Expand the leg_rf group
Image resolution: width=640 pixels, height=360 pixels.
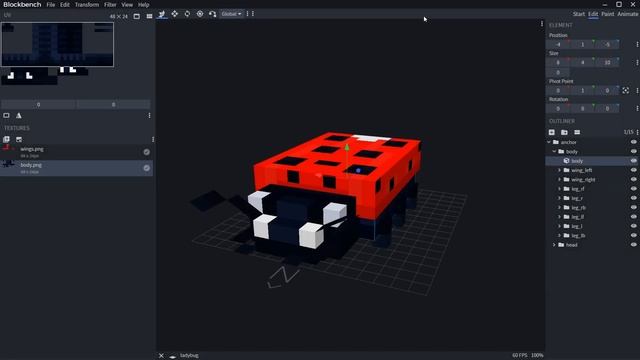pyautogui.click(x=560, y=189)
